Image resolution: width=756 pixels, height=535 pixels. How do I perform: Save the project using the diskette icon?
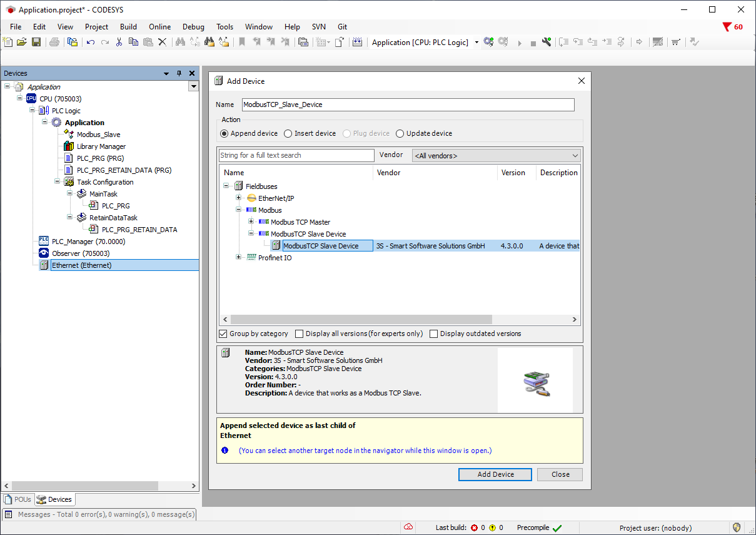pos(36,41)
